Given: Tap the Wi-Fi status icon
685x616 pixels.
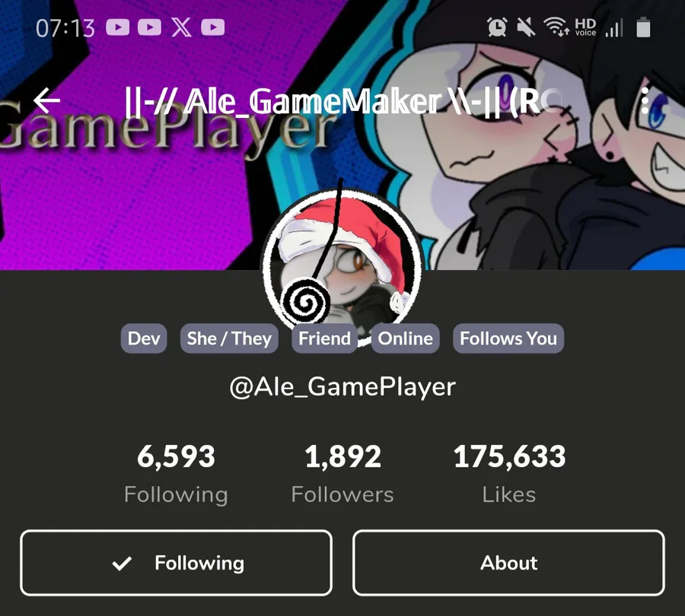Looking at the screenshot, I should coord(556,26).
